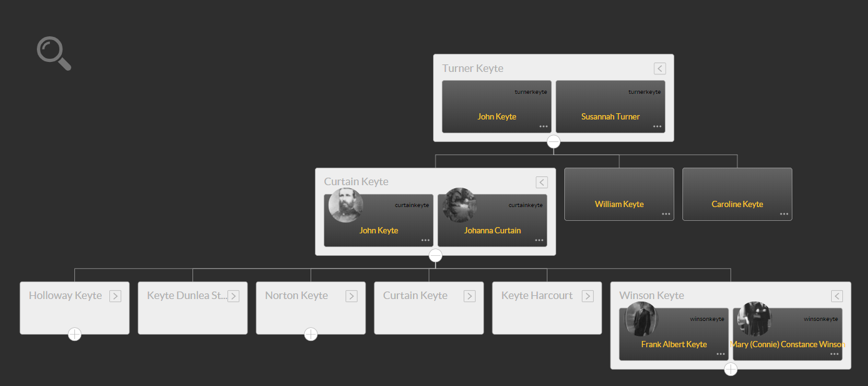Expand the Holloway Keyte family box
The height and width of the screenshot is (386, 868).
tap(116, 296)
